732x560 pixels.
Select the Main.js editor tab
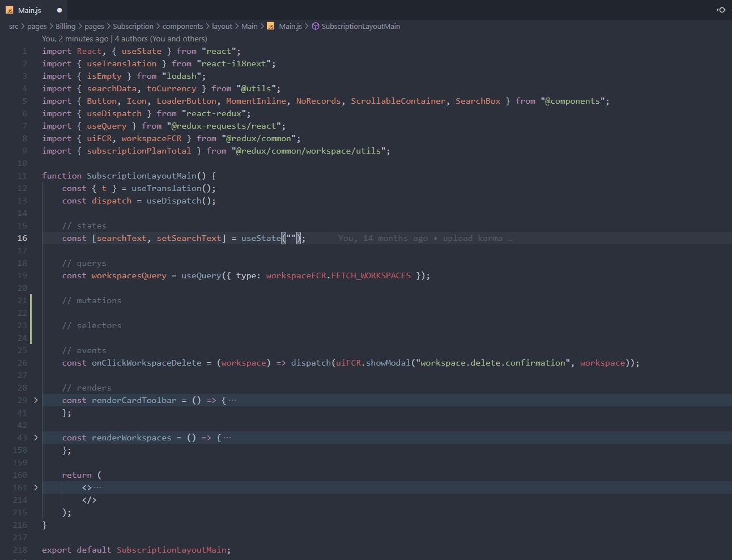point(34,10)
